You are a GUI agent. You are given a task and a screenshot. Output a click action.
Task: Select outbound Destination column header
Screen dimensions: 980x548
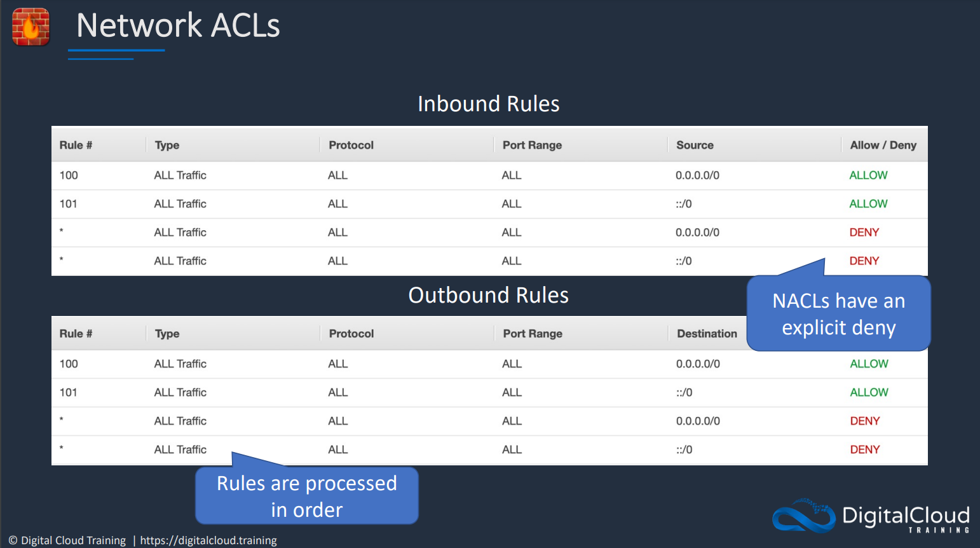707,334
